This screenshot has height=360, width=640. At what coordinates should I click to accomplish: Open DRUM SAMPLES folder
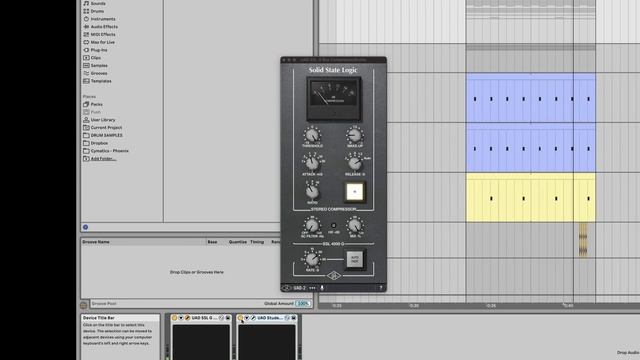[106, 135]
